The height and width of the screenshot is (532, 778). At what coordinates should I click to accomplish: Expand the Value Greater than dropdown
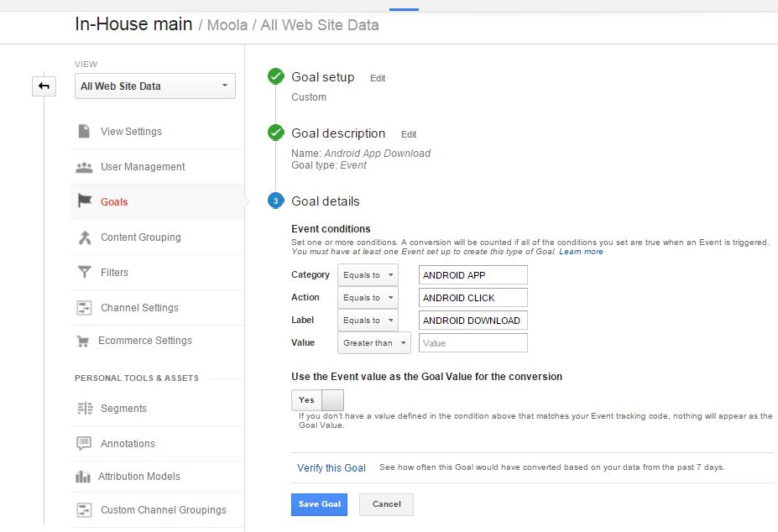(x=373, y=343)
